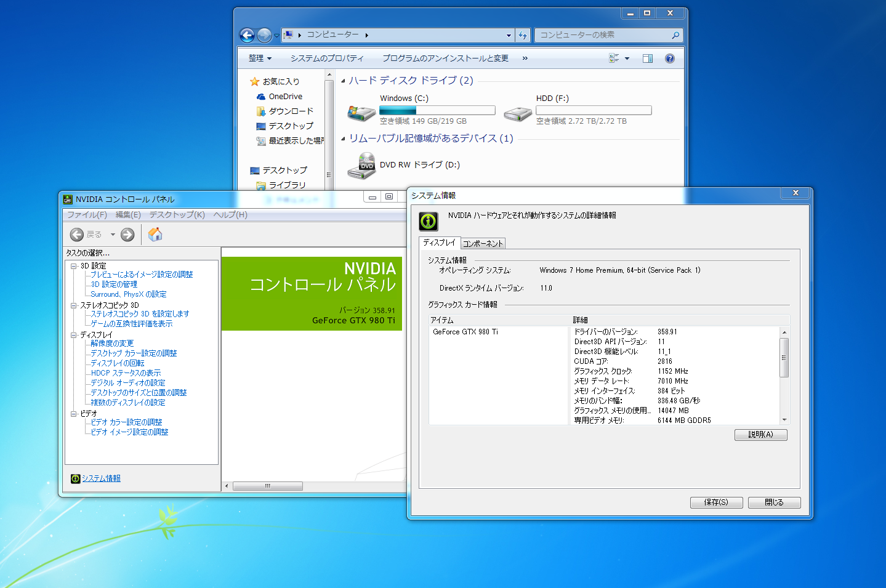The image size is (886, 588).
Task: Click システムのプロパティ in Explorer toolbar
Action: pos(327,58)
